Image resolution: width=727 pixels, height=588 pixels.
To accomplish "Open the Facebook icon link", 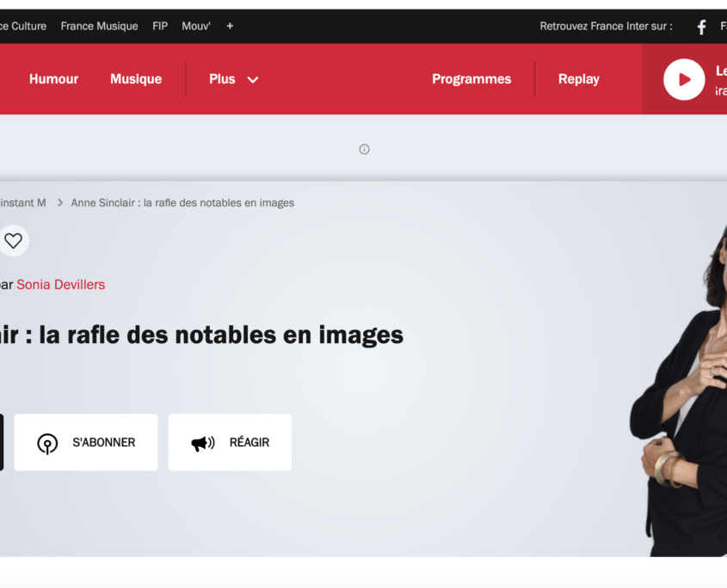I will pyautogui.click(x=701, y=27).
